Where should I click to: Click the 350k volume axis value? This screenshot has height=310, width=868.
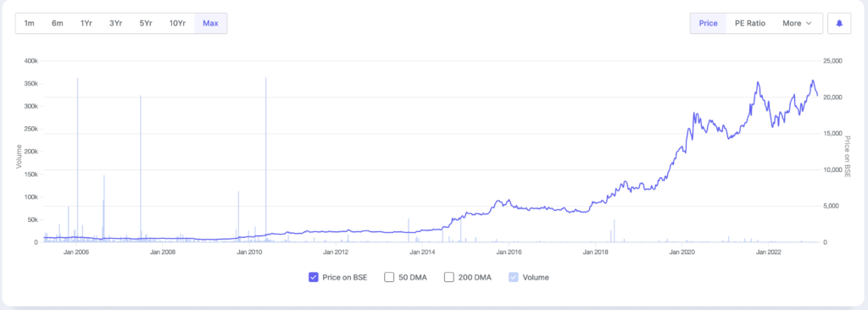pyautogui.click(x=31, y=84)
